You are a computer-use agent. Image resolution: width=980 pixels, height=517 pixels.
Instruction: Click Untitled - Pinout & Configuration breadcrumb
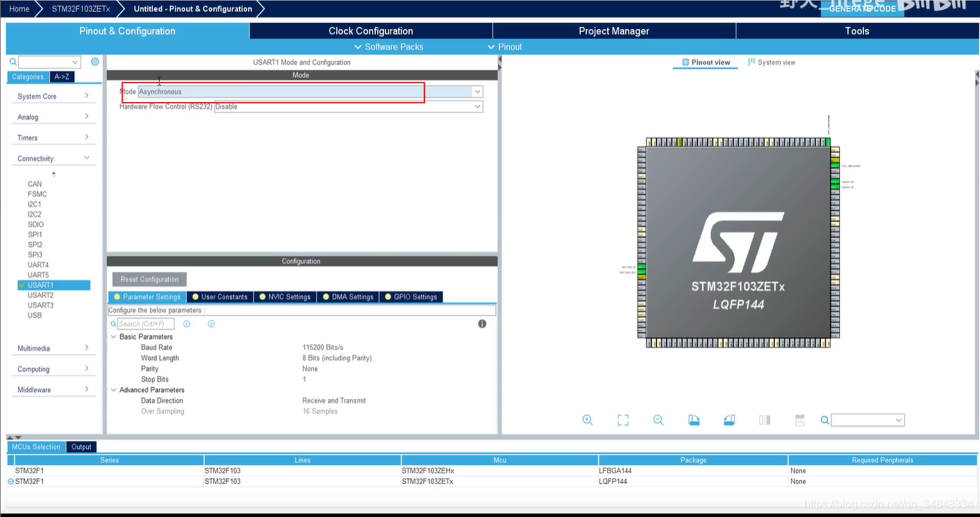192,9
